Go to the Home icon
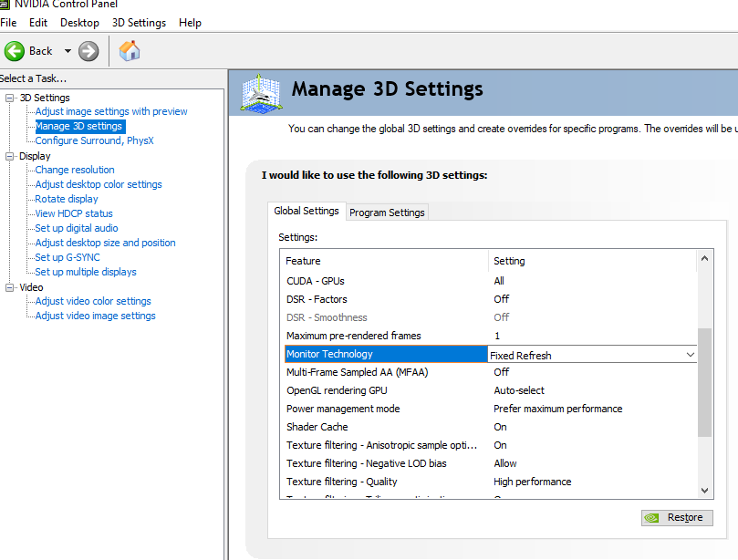The width and height of the screenshot is (738, 560). coord(130,51)
